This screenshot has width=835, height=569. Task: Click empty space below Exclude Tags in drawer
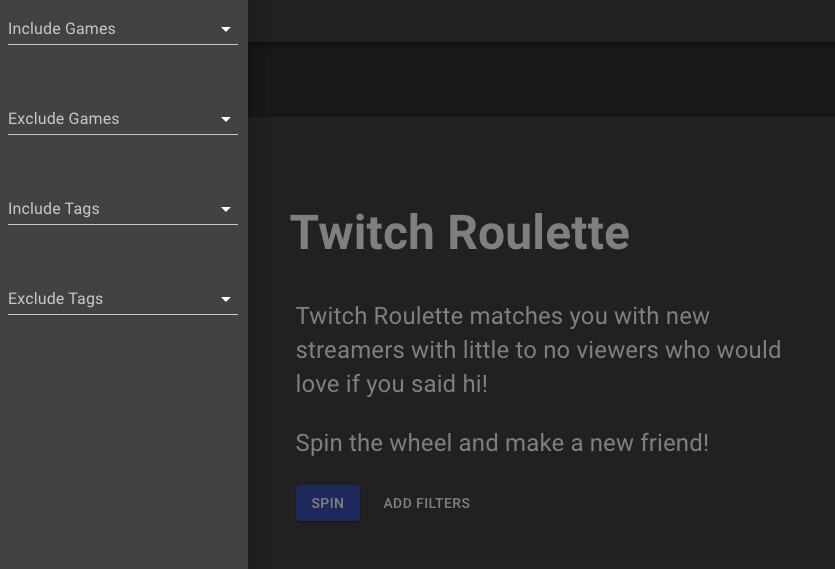pyautogui.click(x=123, y=440)
